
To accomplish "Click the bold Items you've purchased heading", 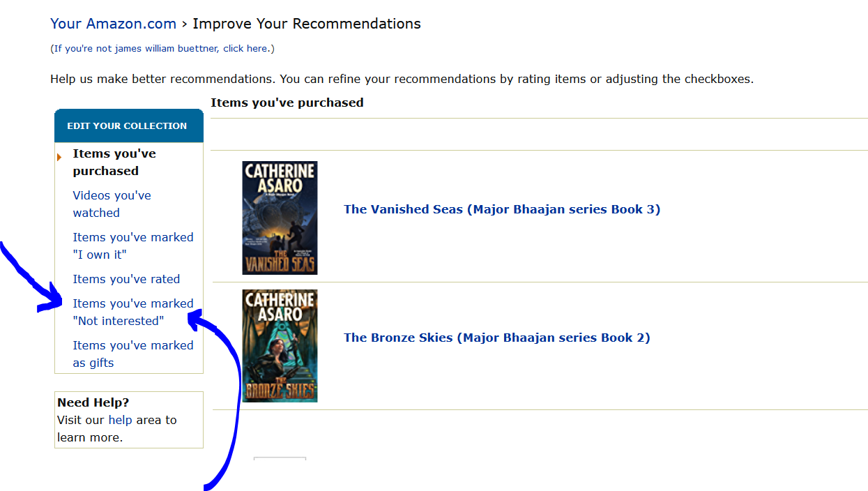I will point(287,103).
